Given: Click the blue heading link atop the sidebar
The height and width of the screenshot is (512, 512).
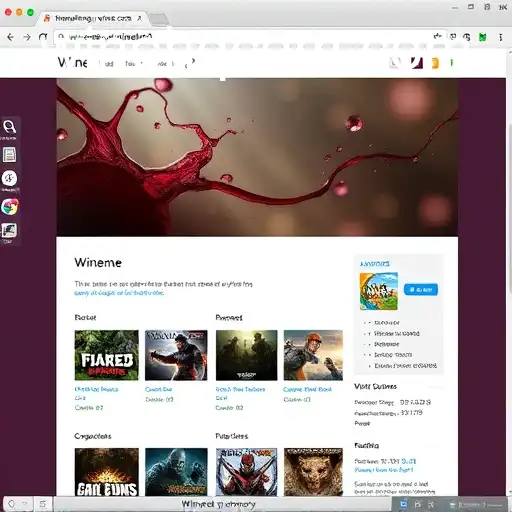Looking at the screenshot, I should coord(375,264).
